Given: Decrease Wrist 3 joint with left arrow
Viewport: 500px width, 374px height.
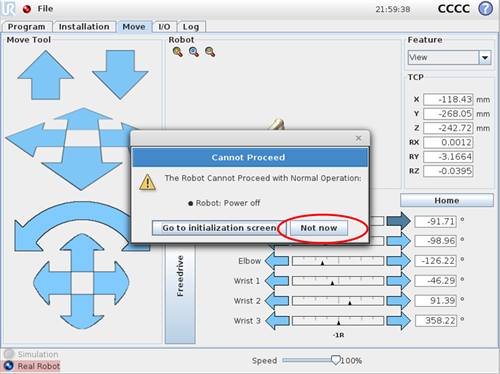Looking at the screenshot, I should (x=277, y=321).
